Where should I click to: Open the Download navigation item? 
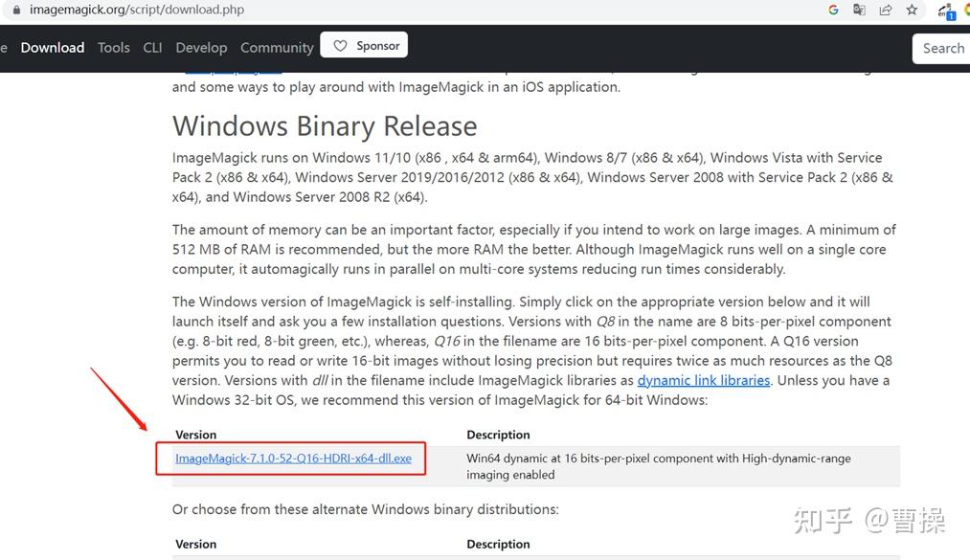tap(53, 48)
